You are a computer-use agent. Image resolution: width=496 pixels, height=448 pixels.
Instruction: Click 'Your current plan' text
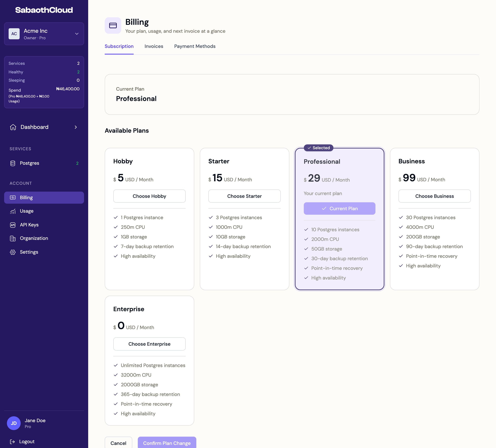323,194
